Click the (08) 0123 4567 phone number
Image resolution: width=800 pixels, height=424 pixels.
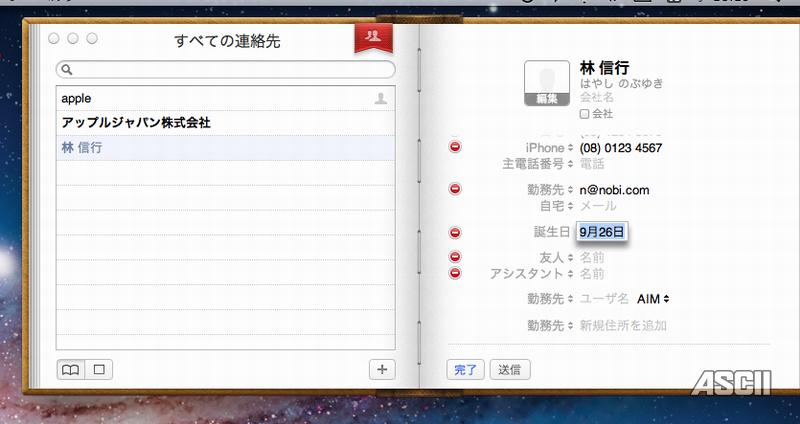click(621, 148)
